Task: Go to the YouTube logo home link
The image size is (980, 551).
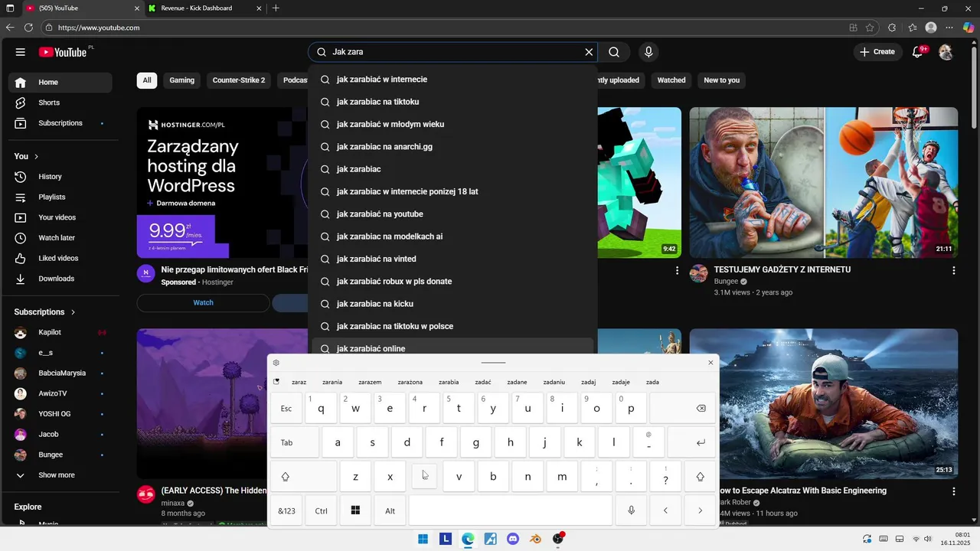Action: coord(63,52)
